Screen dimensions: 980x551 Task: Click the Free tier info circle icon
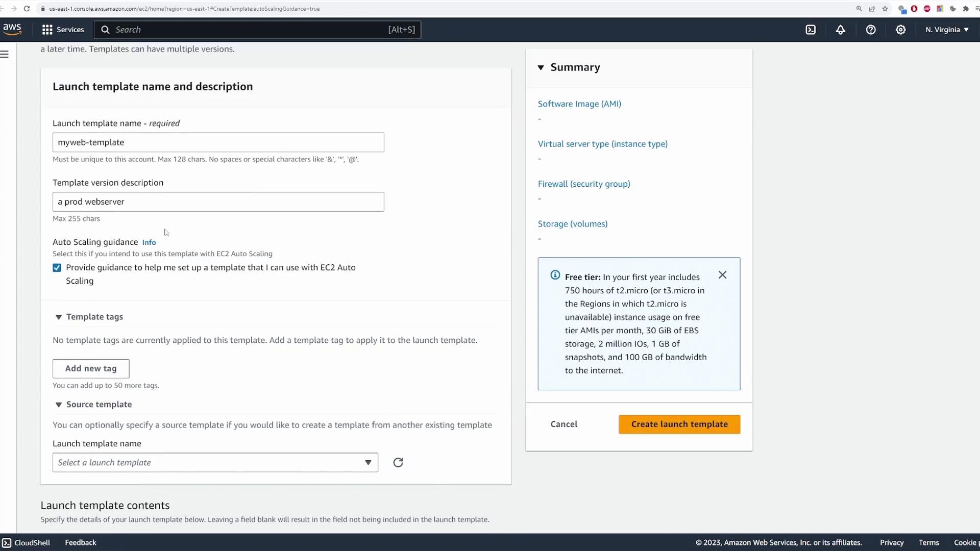point(555,275)
